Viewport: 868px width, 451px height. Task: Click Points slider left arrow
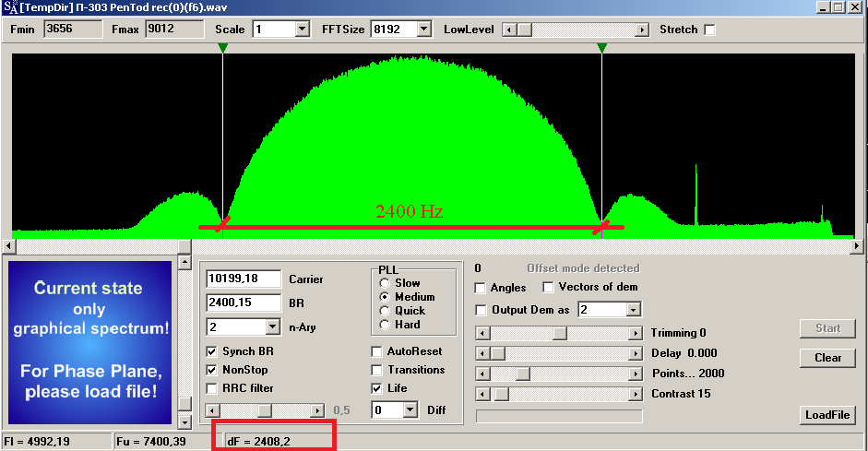(x=482, y=374)
